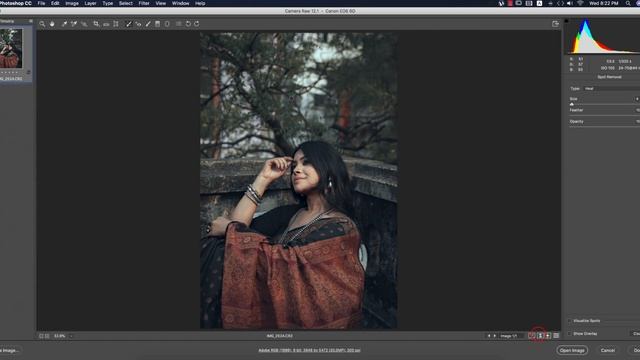The height and width of the screenshot is (360, 640).
Task: Open the Edit menu
Action: pyautogui.click(x=55, y=3)
